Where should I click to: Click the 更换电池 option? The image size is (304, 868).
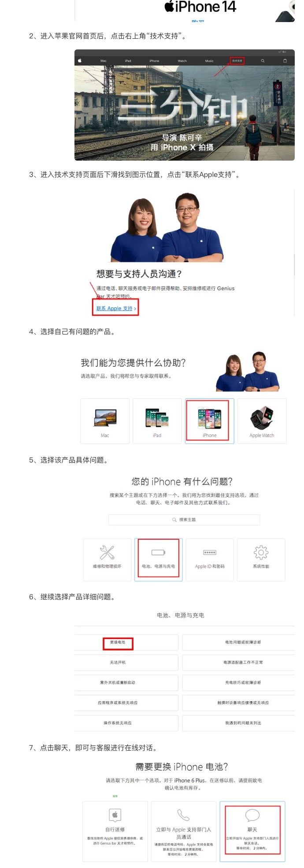118,643
